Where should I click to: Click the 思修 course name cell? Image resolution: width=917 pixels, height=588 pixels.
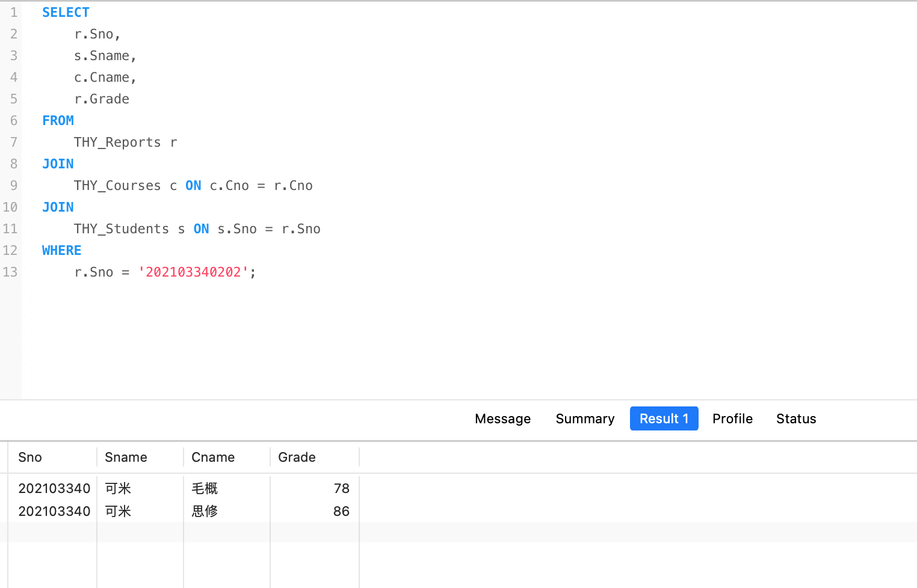205,511
